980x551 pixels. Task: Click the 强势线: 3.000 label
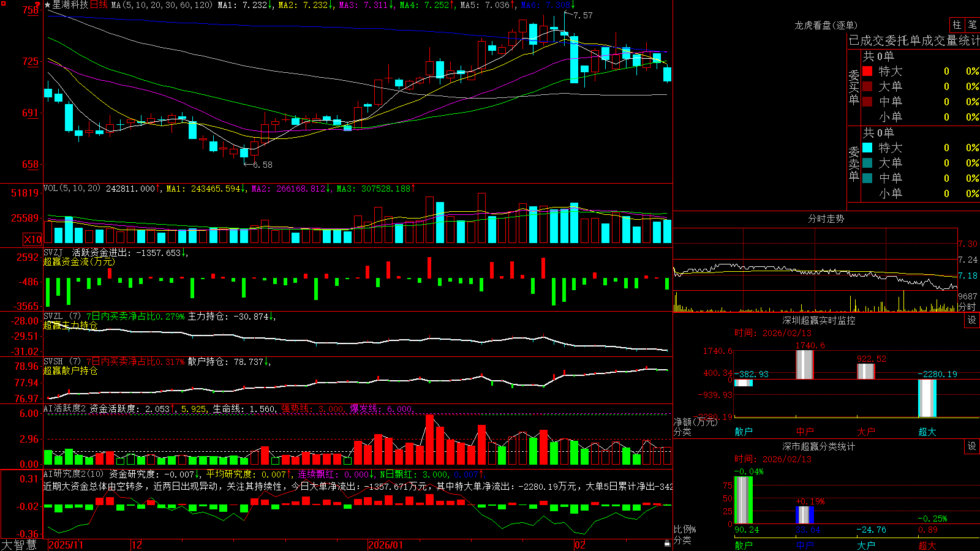(x=312, y=408)
